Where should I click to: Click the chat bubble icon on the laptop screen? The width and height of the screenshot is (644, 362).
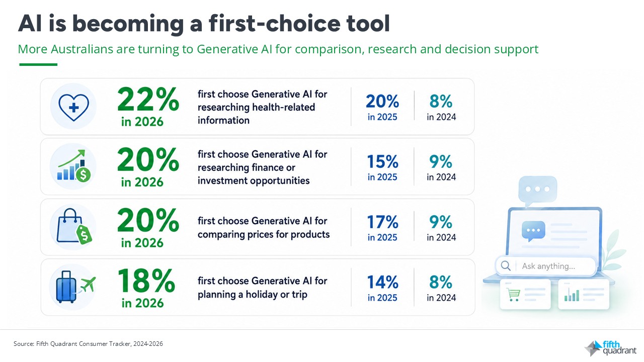[533, 231]
